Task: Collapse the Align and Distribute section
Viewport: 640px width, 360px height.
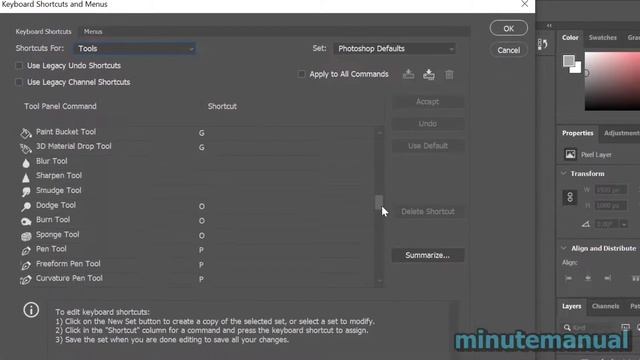Action: pyautogui.click(x=564, y=248)
